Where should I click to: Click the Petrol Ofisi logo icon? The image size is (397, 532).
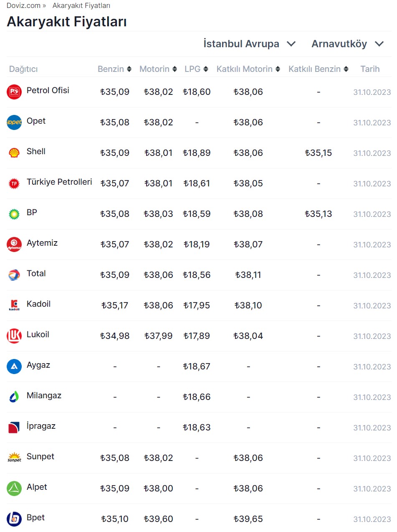[x=14, y=92]
